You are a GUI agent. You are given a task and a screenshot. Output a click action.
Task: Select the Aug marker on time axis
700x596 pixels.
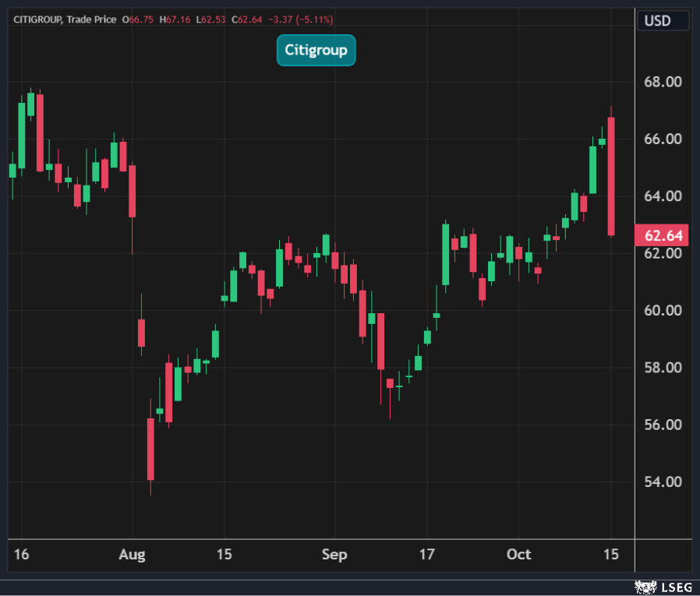132,555
